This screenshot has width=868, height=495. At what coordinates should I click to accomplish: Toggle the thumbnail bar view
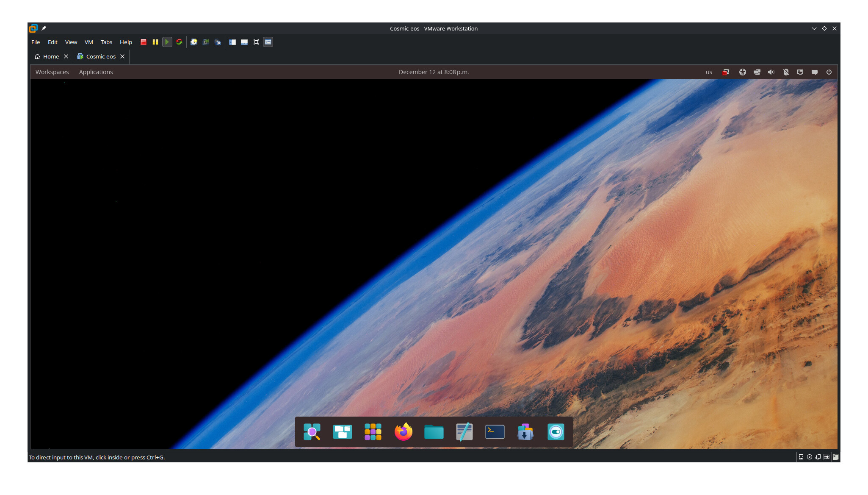(244, 42)
